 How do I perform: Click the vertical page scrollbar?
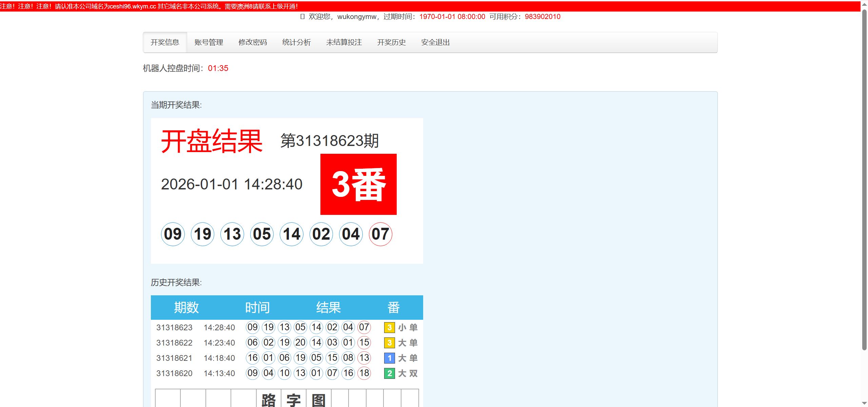tap(864, 180)
